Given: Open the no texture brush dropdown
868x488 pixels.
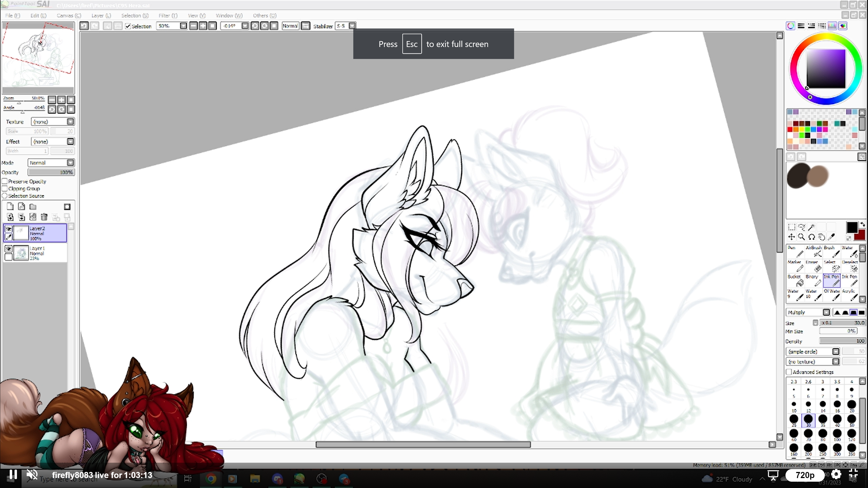Looking at the screenshot, I should (813, 362).
